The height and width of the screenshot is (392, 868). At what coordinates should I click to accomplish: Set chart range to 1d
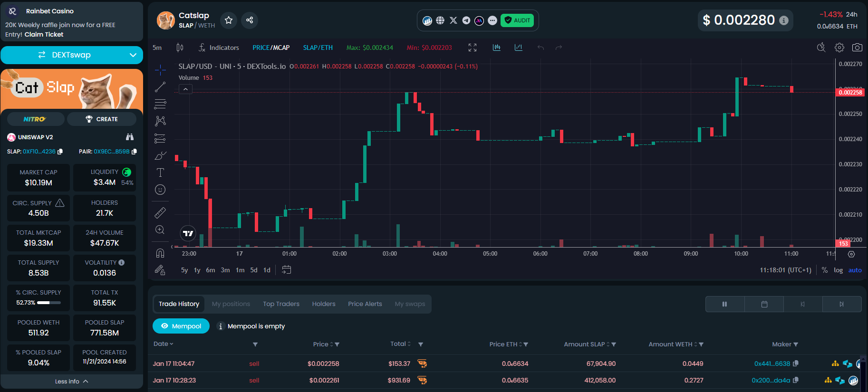tap(267, 270)
